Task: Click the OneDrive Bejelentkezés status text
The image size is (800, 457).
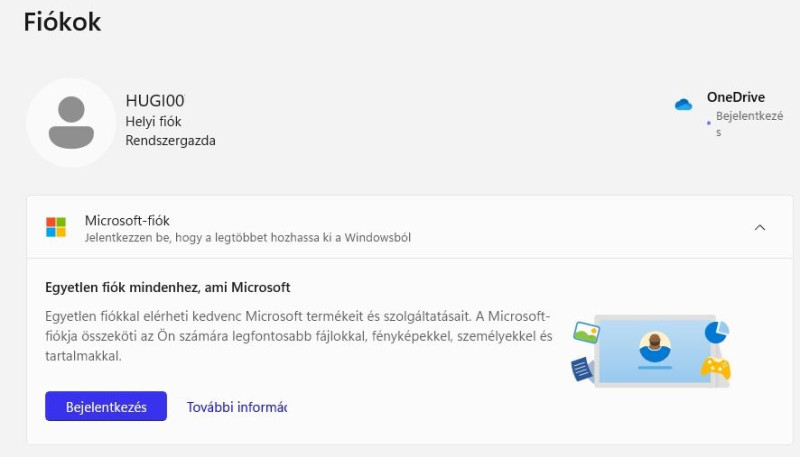Action: click(749, 123)
